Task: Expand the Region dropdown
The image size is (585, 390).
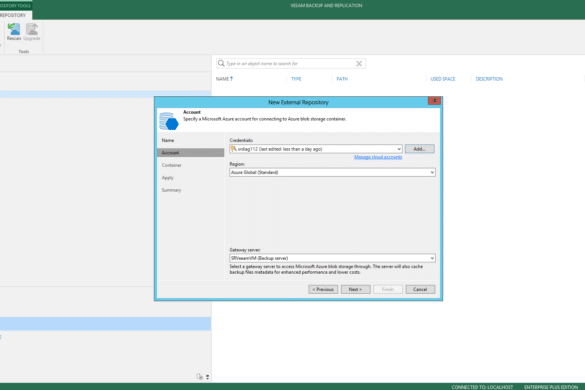Action: coord(432,172)
